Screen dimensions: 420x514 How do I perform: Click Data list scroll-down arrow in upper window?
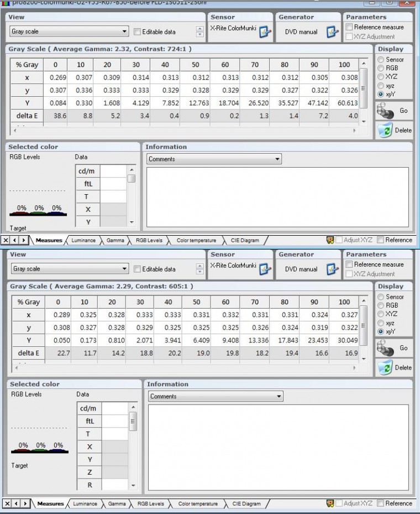point(132,222)
